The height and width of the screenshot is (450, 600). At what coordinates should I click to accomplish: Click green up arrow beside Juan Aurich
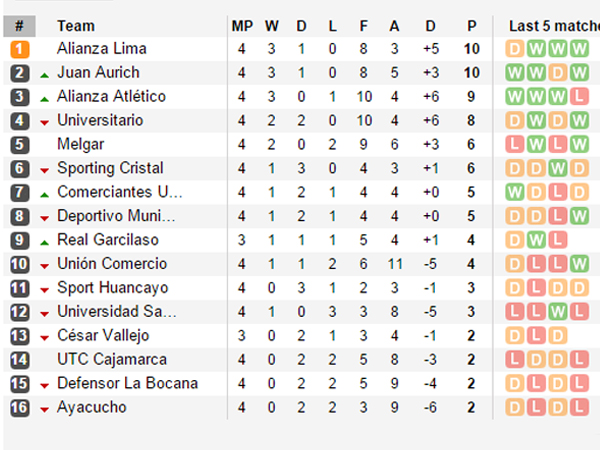44,75
